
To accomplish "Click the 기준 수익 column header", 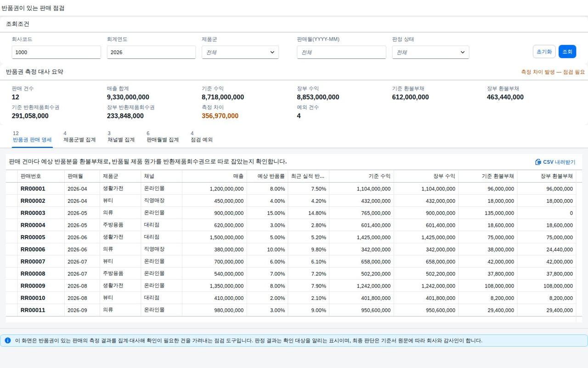I will [362, 176].
